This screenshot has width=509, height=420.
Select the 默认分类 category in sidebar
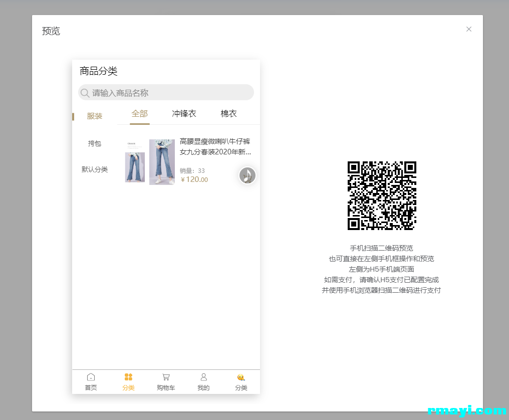tap(95, 169)
